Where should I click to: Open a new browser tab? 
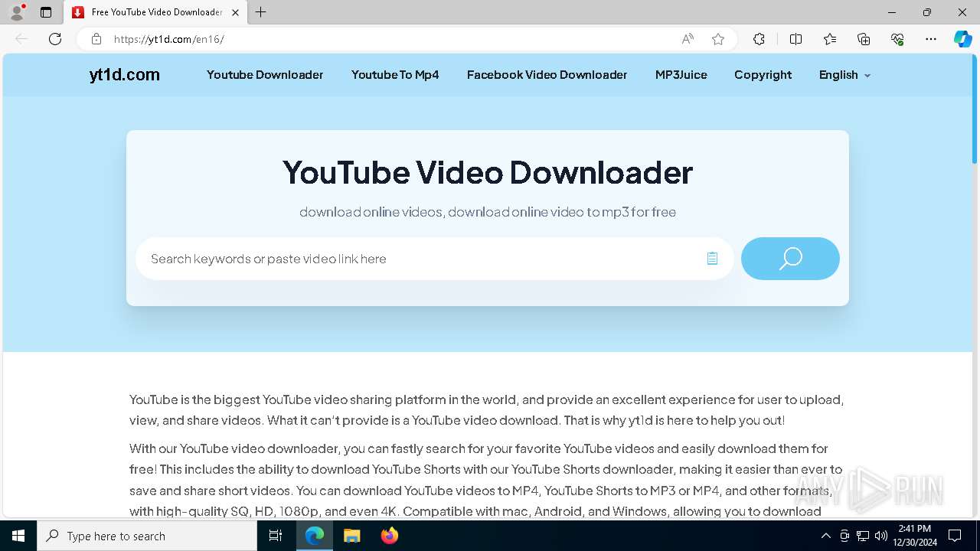261,12
